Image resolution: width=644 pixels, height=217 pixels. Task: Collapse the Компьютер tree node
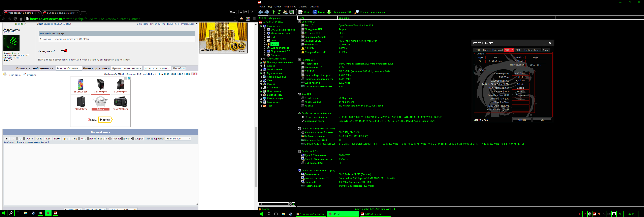coord(261,26)
